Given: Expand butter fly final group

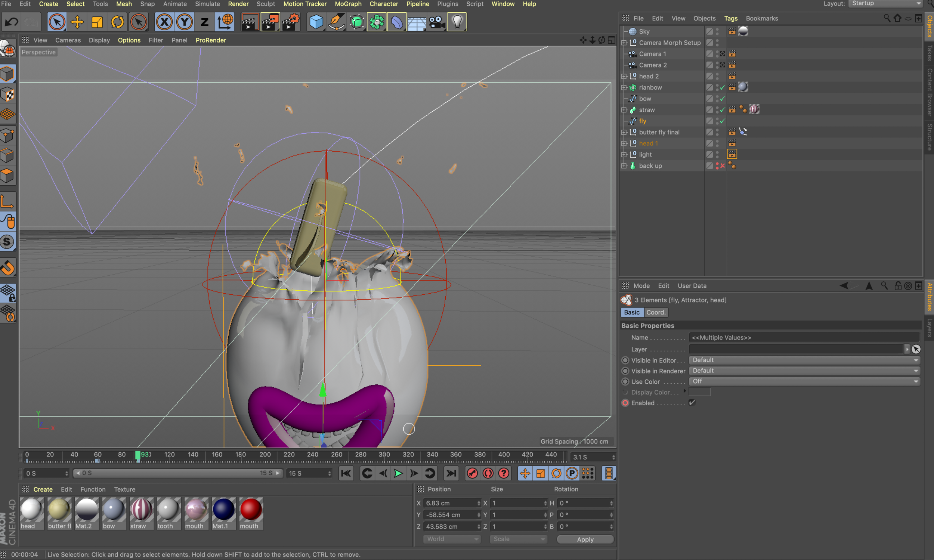Looking at the screenshot, I should tap(624, 132).
